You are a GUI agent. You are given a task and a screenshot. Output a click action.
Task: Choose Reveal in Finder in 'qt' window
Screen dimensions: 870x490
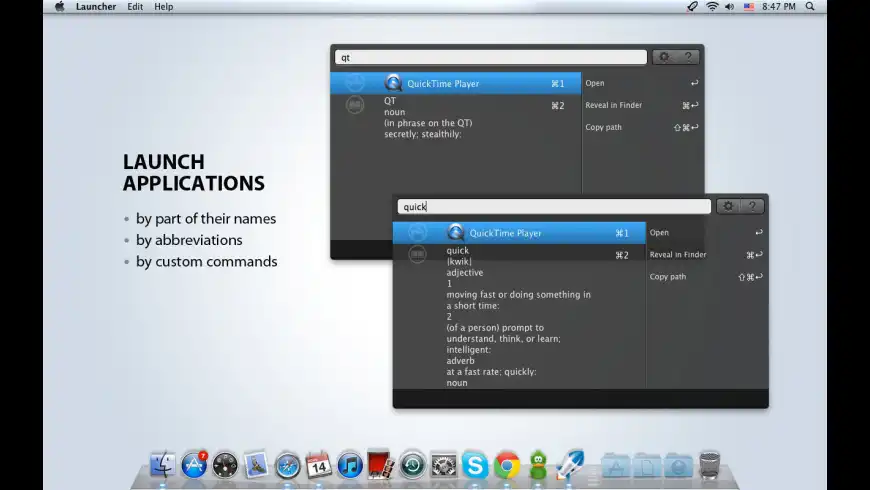pyautogui.click(x=642, y=105)
